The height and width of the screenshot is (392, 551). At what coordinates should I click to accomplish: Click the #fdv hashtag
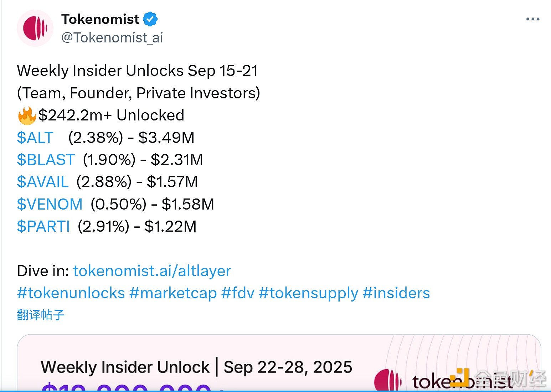coord(238,293)
